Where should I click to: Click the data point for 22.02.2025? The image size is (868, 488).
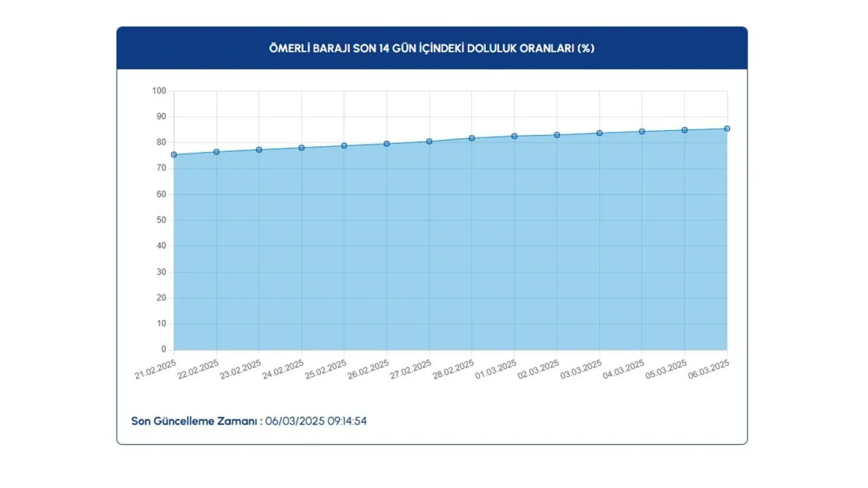[216, 152]
